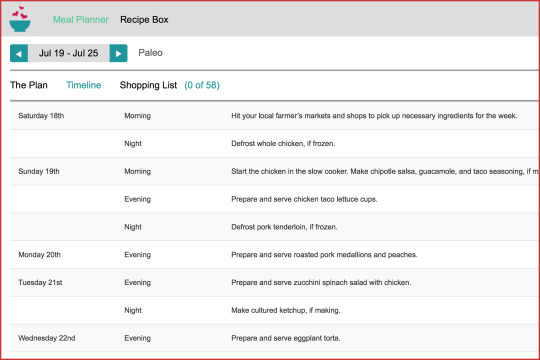Screen dimensions: 540x360
Task: Click Night beside Defrost pork tenderloin
Action: (x=133, y=227)
